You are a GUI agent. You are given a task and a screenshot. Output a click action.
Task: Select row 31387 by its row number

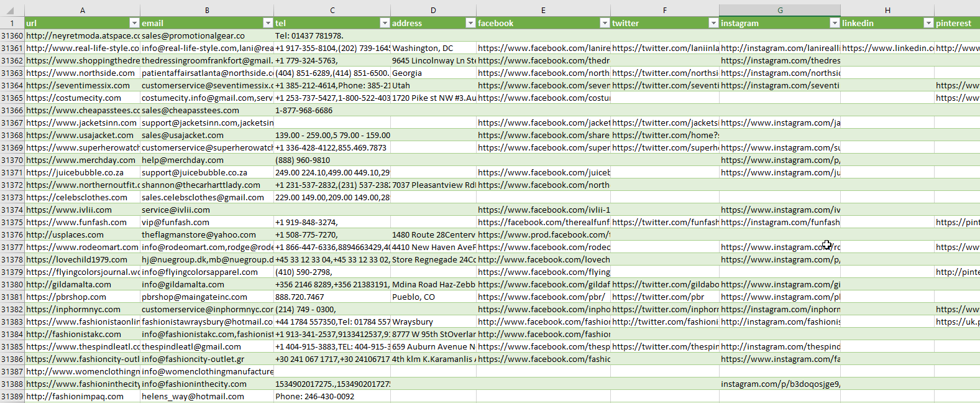[x=12, y=371]
